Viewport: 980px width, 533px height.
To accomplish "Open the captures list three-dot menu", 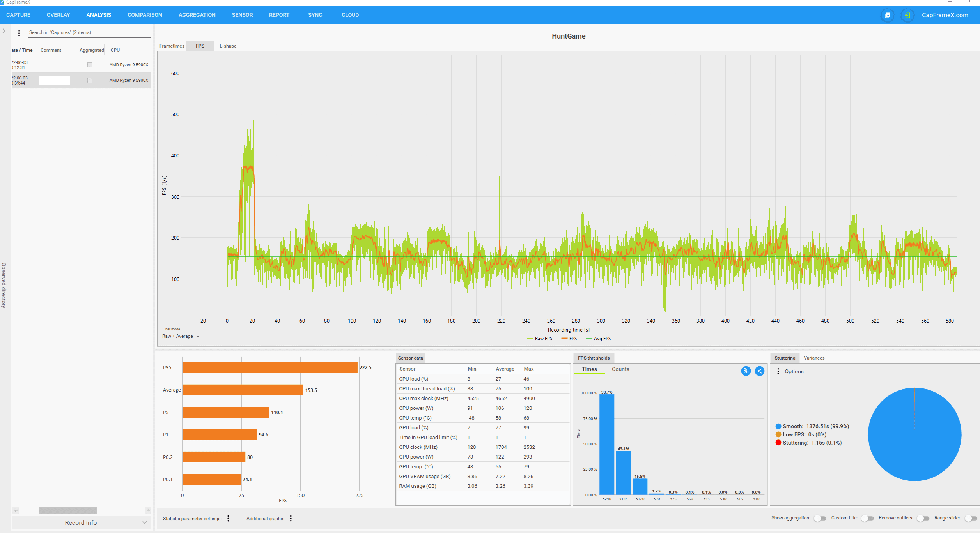I will coord(19,33).
